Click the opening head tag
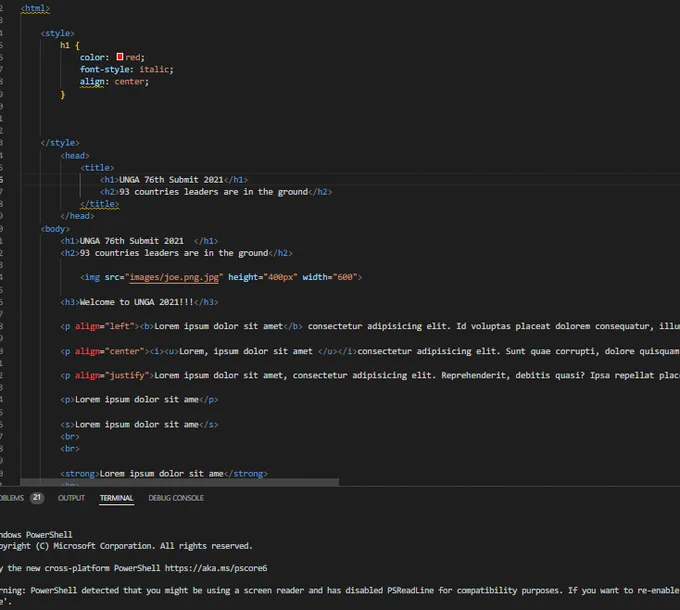Image resolution: width=680 pixels, height=610 pixels. pos(75,156)
